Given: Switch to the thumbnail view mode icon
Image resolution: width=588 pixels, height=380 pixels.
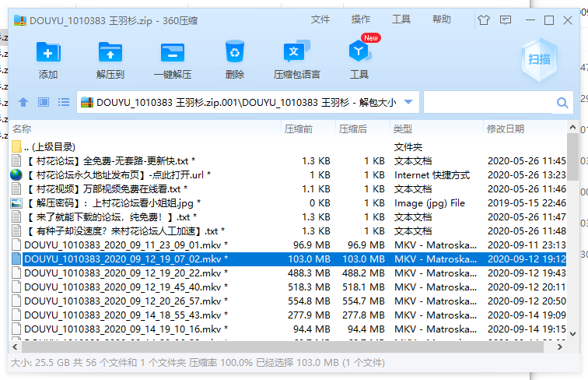Looking at the screenshot, I should 44,102.
